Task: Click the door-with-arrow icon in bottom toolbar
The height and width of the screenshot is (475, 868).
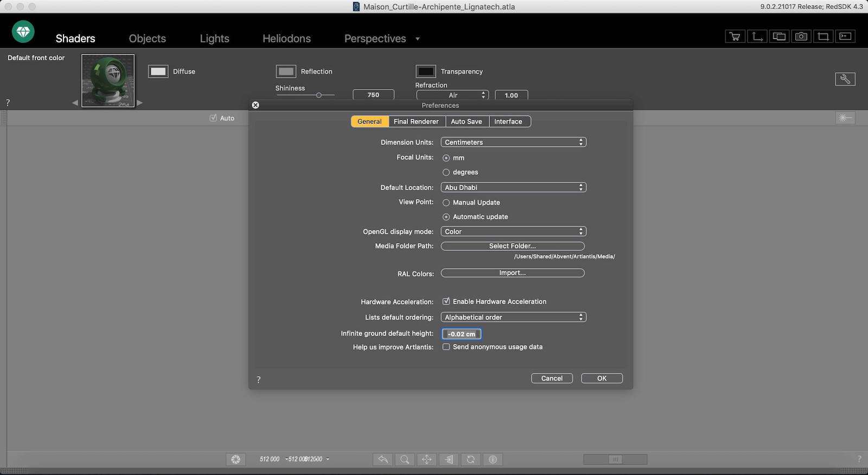Action: click(449, 459)
